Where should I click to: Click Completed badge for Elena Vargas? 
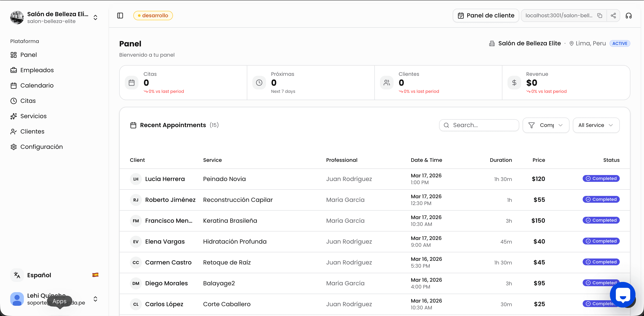coord(601,241)
